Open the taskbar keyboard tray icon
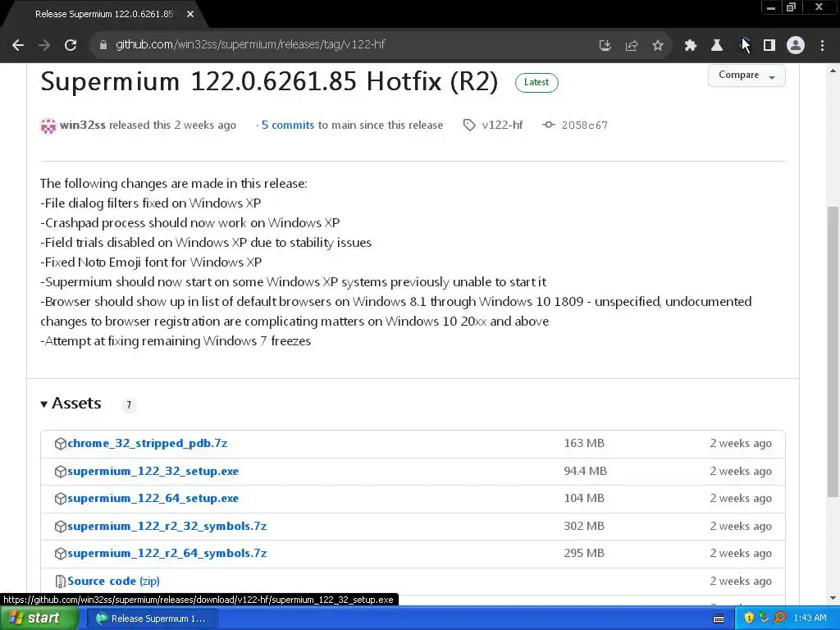 coord(719,619)
